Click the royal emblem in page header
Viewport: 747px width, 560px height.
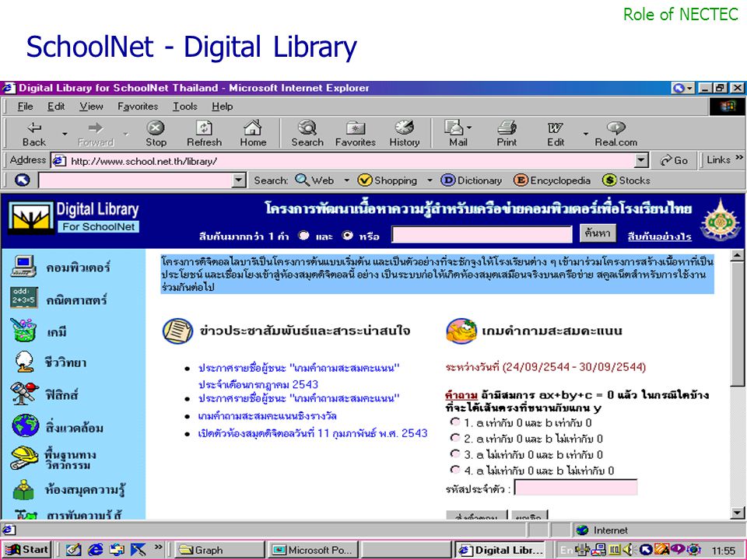pyautogui.click(x=721, y=220)
